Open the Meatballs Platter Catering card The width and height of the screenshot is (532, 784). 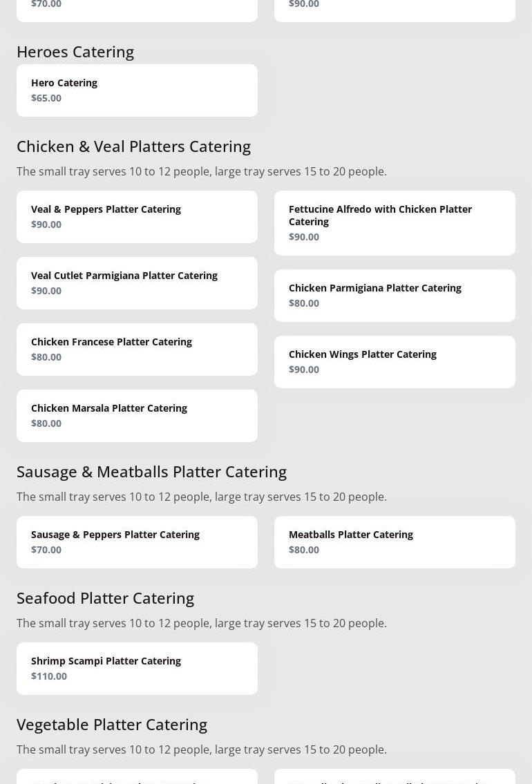tap(395, 542)
